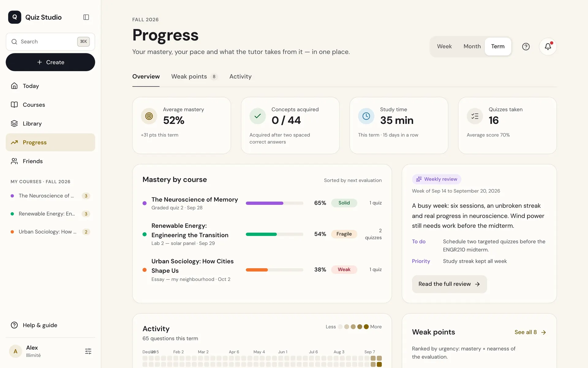Viewport: 588px width, 368px height.
Task: Click Read the full review button
Action: [x=449, y=284]
